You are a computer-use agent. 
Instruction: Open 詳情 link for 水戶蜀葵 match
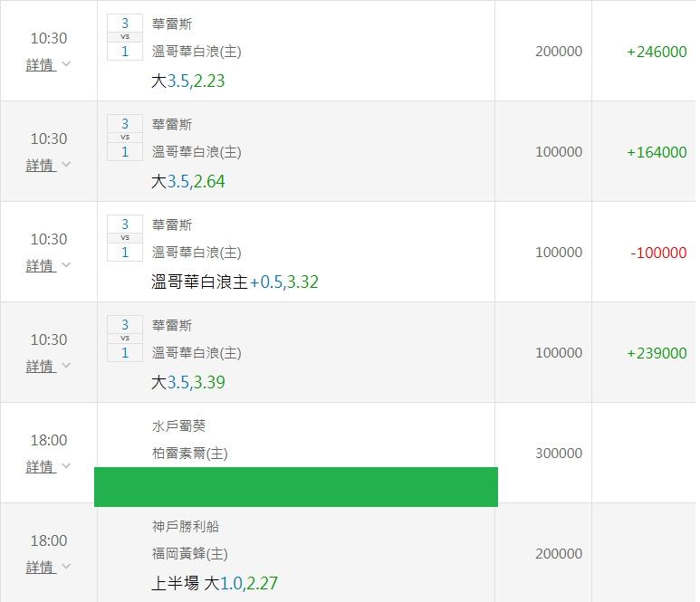(41, 467)
